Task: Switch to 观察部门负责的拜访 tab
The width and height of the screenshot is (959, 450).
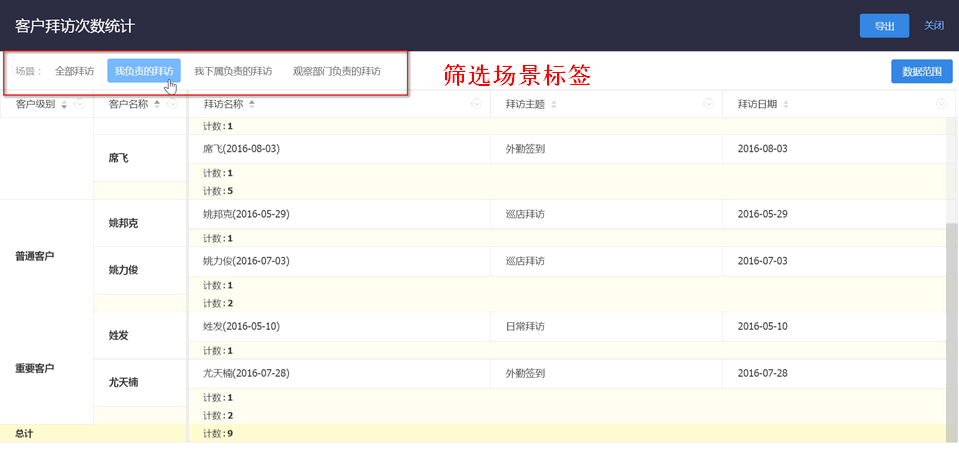Action: tap(337, 71)
